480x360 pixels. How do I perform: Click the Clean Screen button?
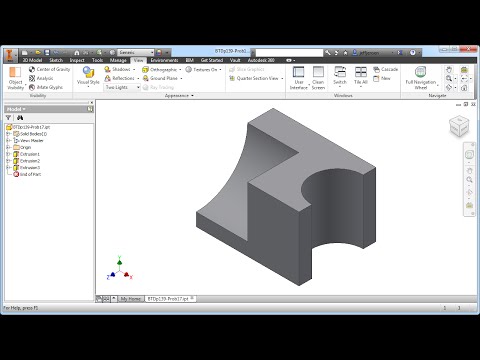tap(318, 78)
